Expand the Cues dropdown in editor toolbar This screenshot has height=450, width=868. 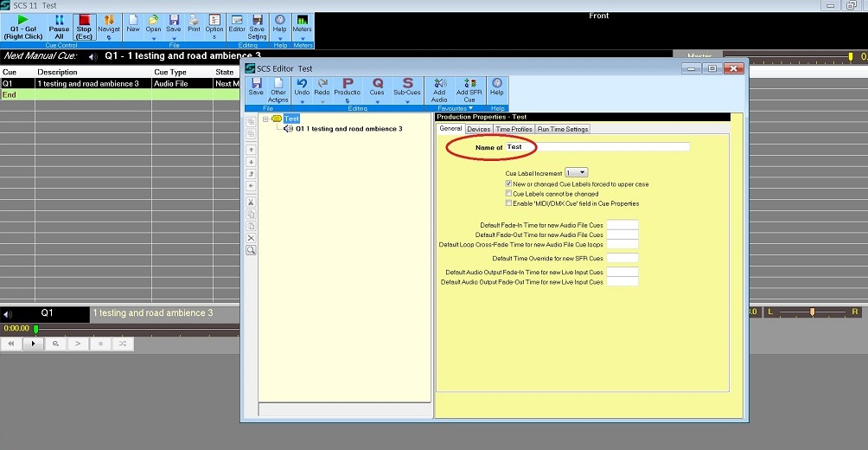tap(377, 102)
